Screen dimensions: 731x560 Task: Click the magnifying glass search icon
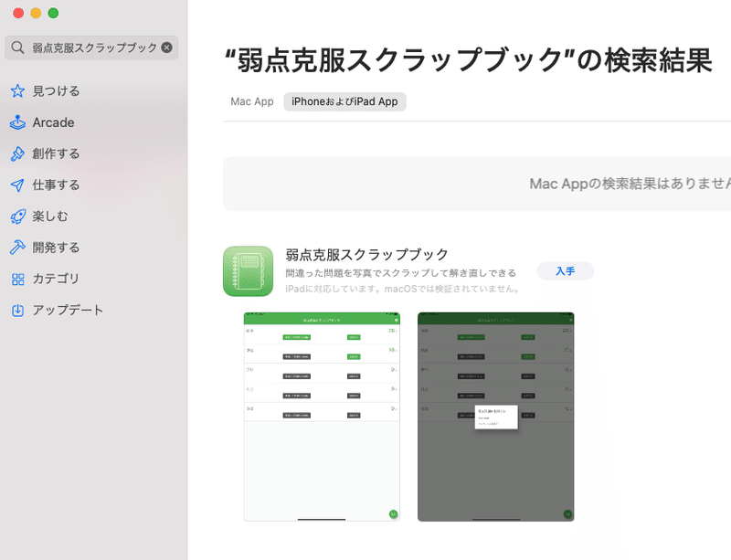[17, 48]
